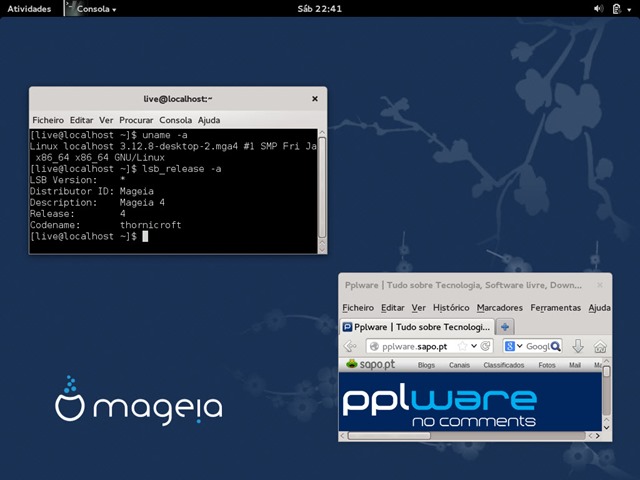
Task: Open the Consola menu in terminal menubar
Action: pos(176,120)
